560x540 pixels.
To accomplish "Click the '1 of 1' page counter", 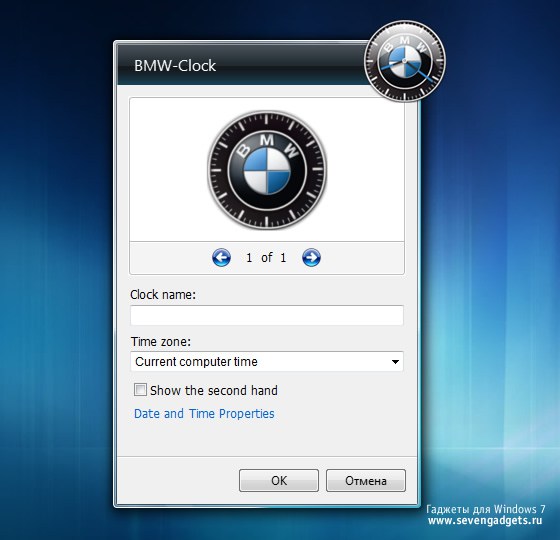I will [x=266, y=258].
